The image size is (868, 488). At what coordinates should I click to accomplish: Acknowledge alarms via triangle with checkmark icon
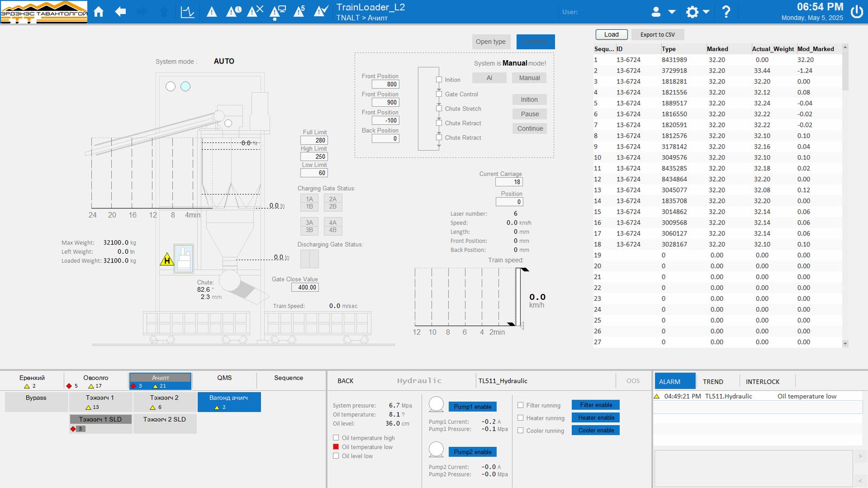(321, 11)
